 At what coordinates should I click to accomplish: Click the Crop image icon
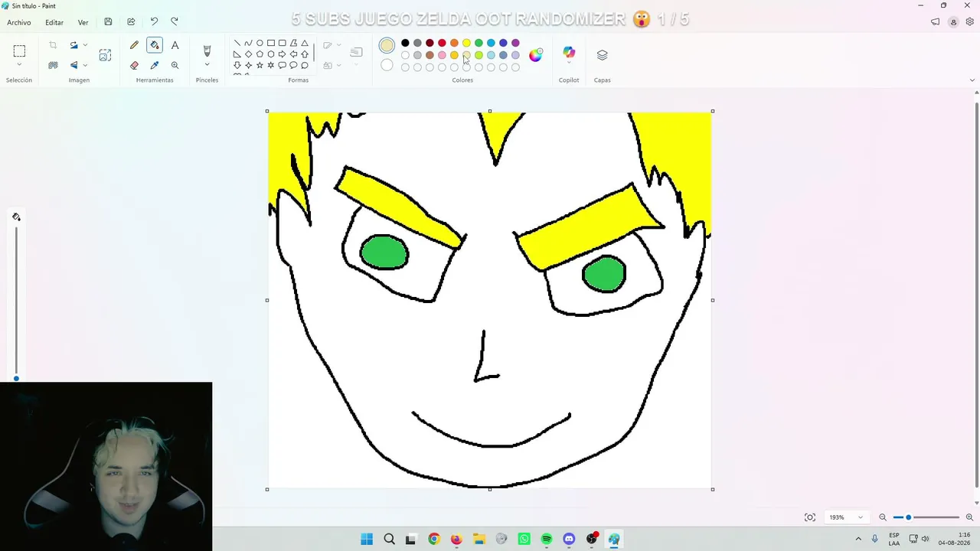tap(53, 45)
